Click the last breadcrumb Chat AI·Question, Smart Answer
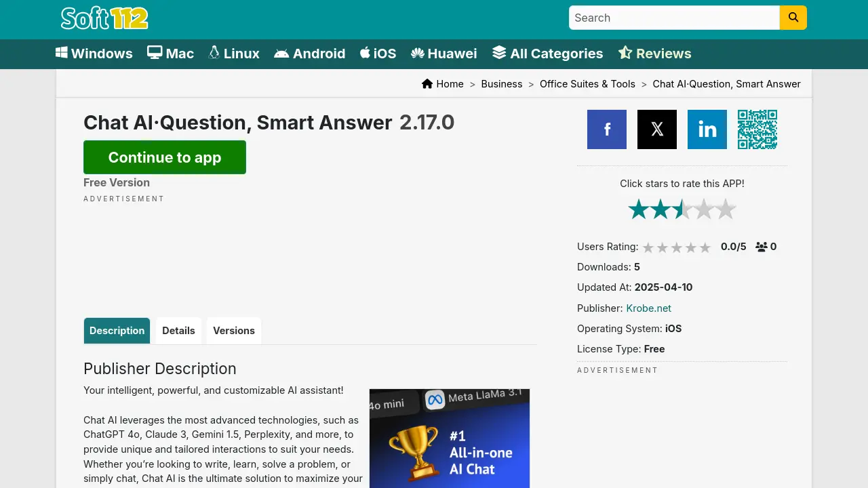Image resolution: width=868 pixels, height=488 pixels. [x=727, y=84]
